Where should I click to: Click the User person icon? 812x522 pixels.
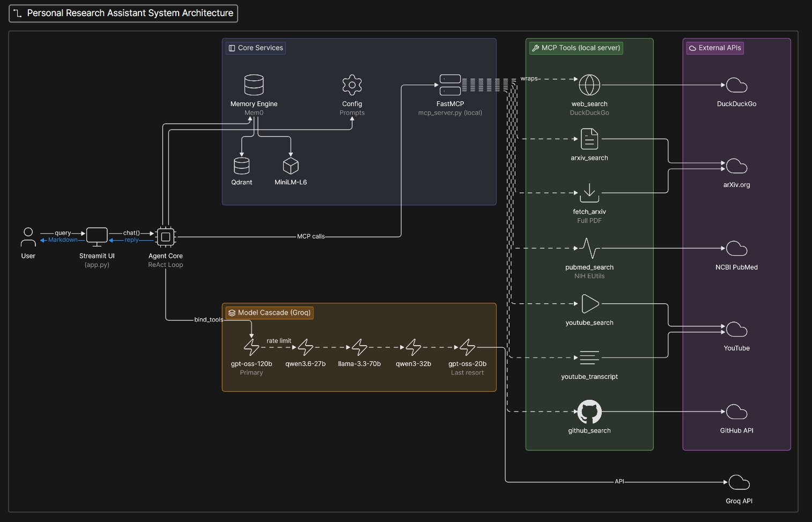point(28,236)
